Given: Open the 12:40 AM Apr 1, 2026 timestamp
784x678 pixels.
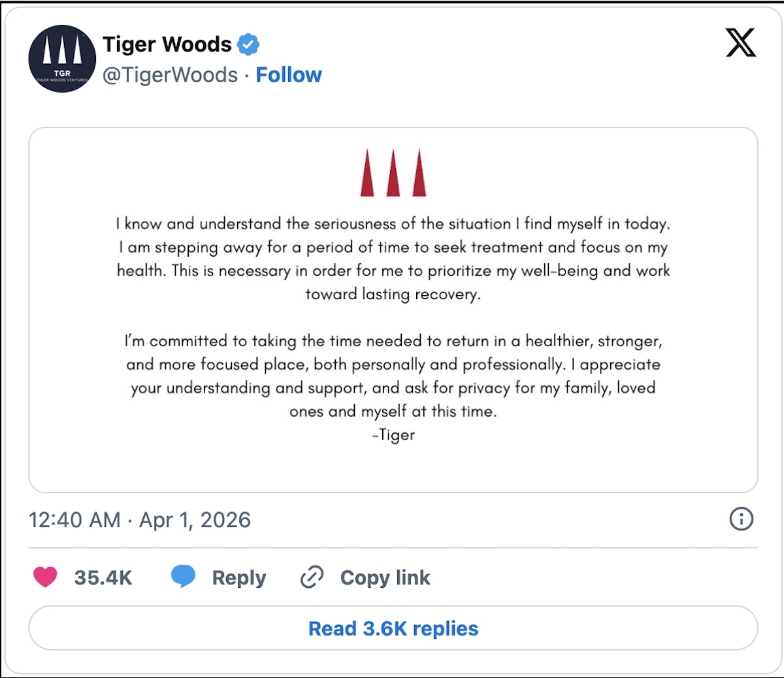Looking at the screenshot, I should point(140,520).
